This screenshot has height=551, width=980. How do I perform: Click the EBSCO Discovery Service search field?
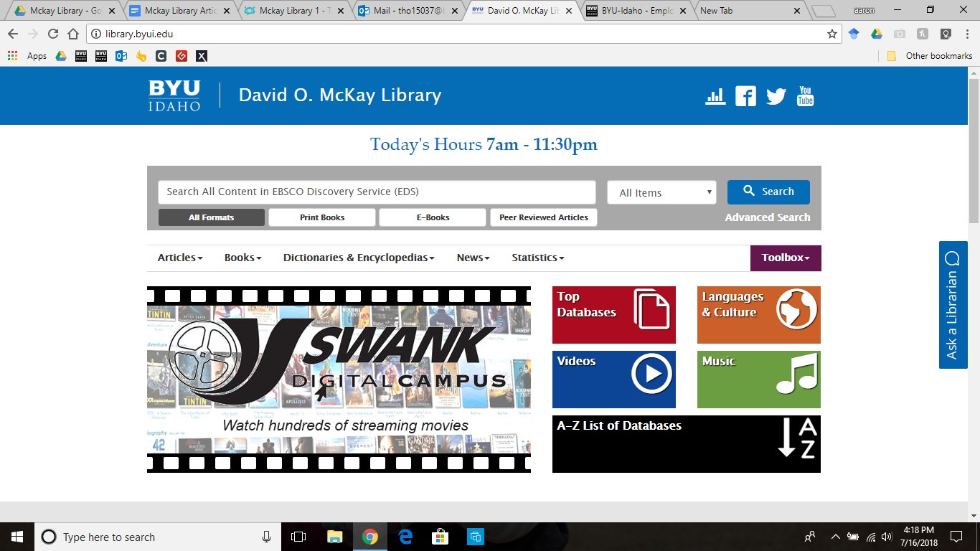pos(377,192)
